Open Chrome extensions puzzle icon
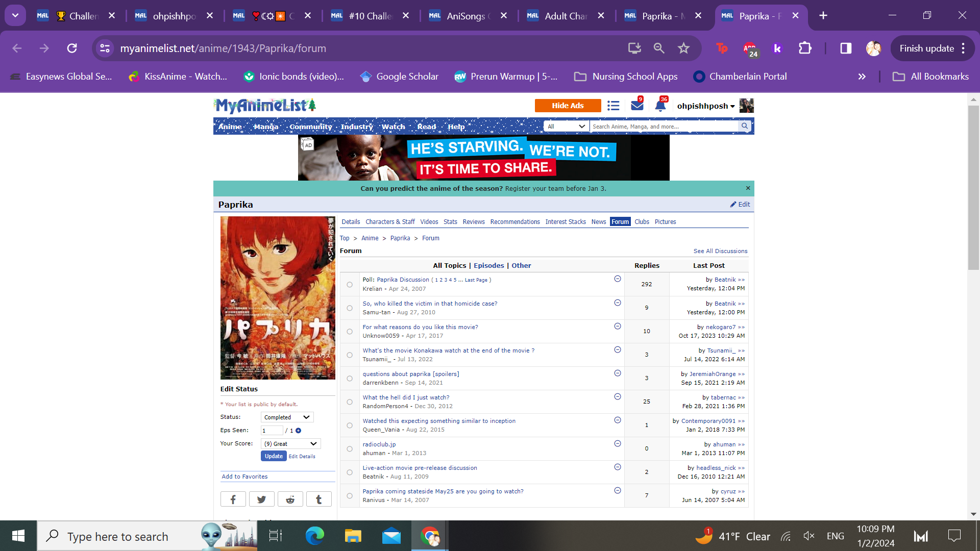Screen dimensions: 980x551 point(805,48)
